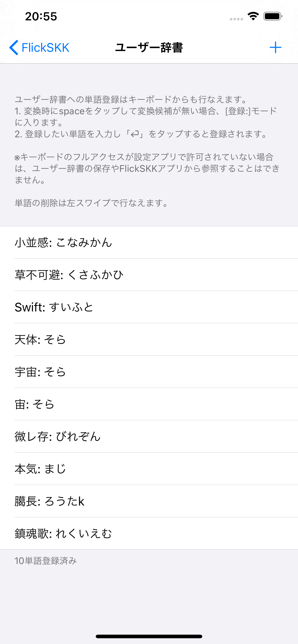298x644 pixels.
Task: Choose the 本気: まじ entry
Action: coord(149,469)
